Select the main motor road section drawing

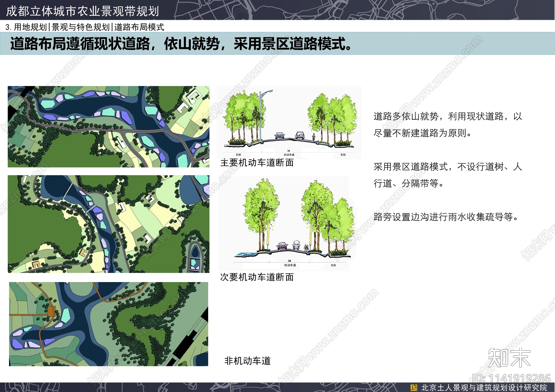pyautogui.click(x=289, y=122)
